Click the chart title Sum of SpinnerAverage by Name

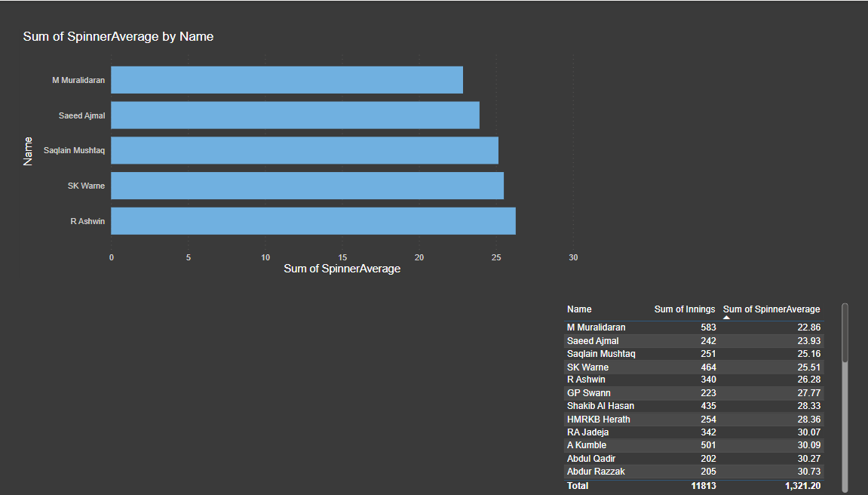click(118, 36)
